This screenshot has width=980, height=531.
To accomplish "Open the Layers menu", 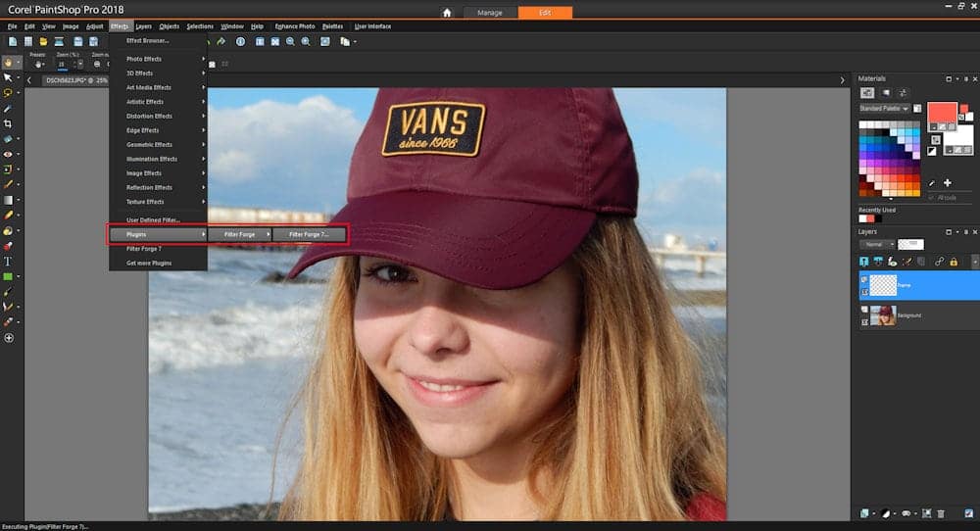I will 144,26.
